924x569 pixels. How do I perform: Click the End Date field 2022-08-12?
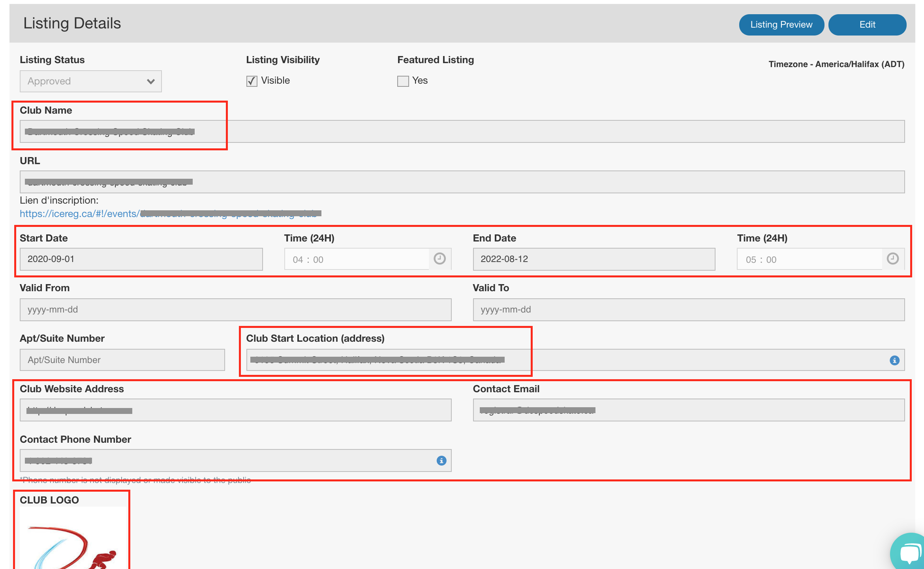coord(593,259)
